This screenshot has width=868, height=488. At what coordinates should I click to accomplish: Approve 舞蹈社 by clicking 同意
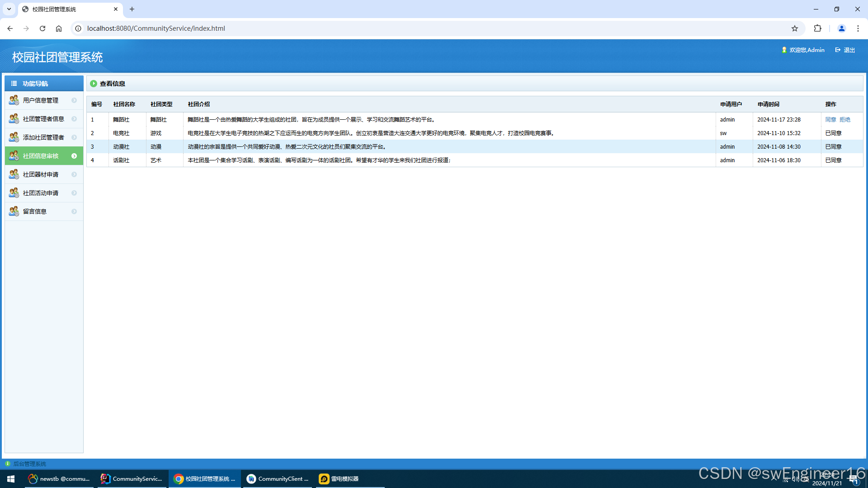830,120
